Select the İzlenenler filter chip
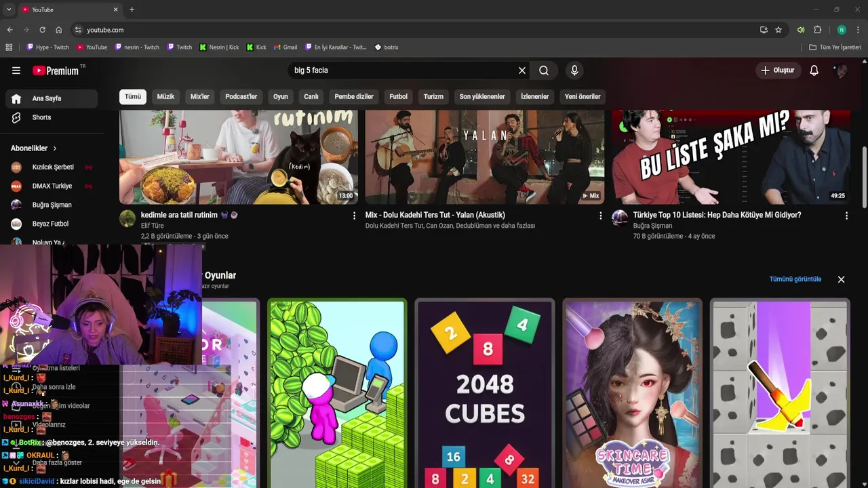 coord(535,96)
